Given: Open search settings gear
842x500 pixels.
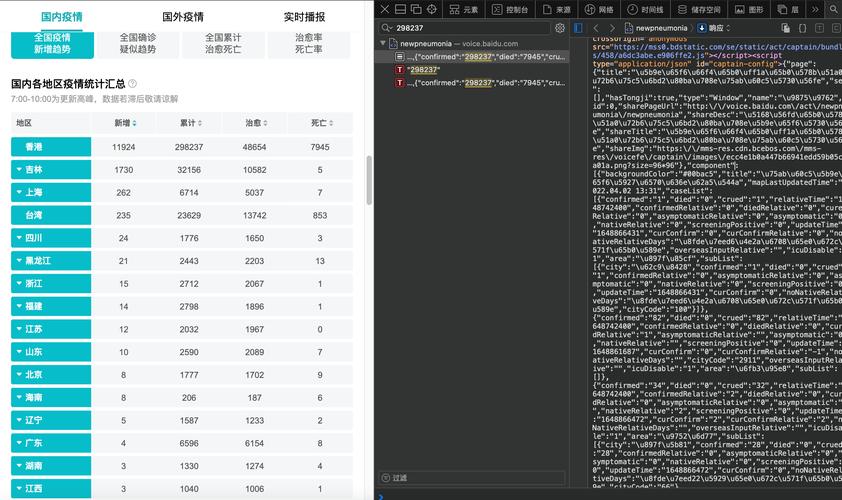Looking at the screenshot, I should 560,28.
